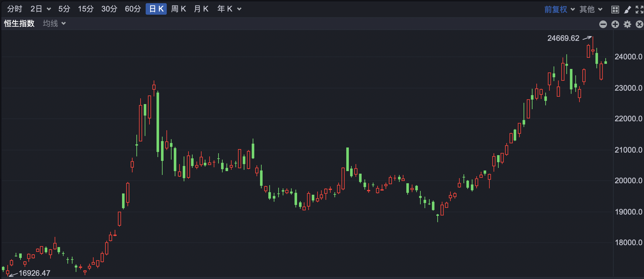Screen dimensions: 644x279
Task: Zoom out using the minus icon
Action: click(x=603, y=24)
